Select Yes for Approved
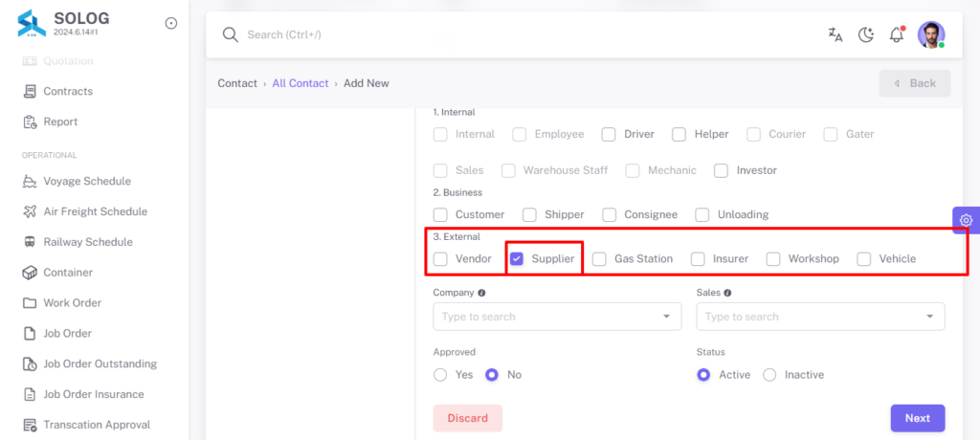Screen dimensions: 980x440 pyautogui.click(x=440, y=375)
